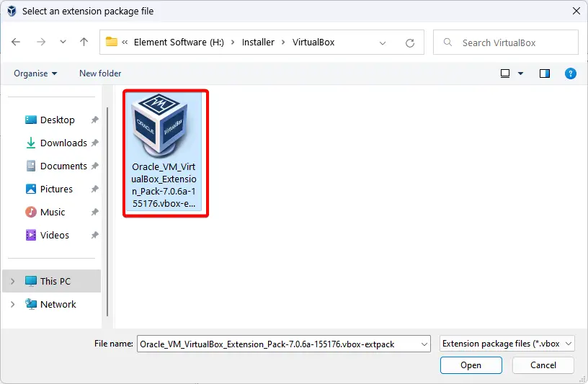Unpin Videos using pin icon

pyautogui.click(x=94, y=235)
